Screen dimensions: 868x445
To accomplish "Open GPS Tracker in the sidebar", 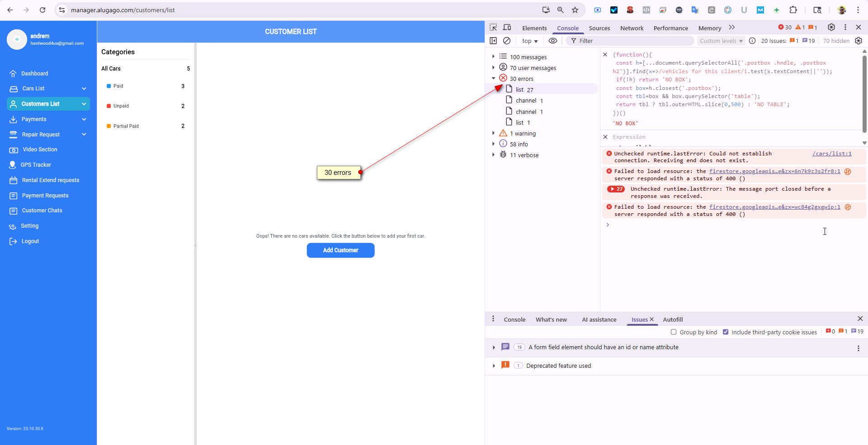I will click(36, 165).
